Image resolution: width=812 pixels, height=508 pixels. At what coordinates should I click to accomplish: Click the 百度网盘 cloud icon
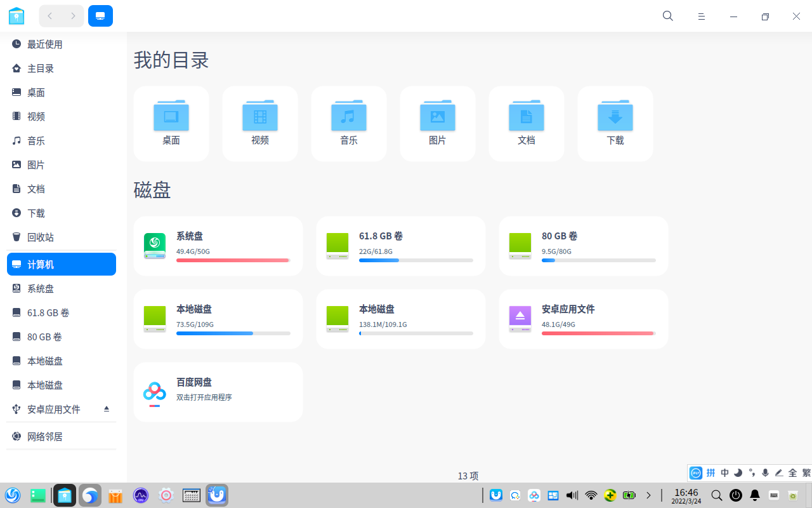click(155, 393)
